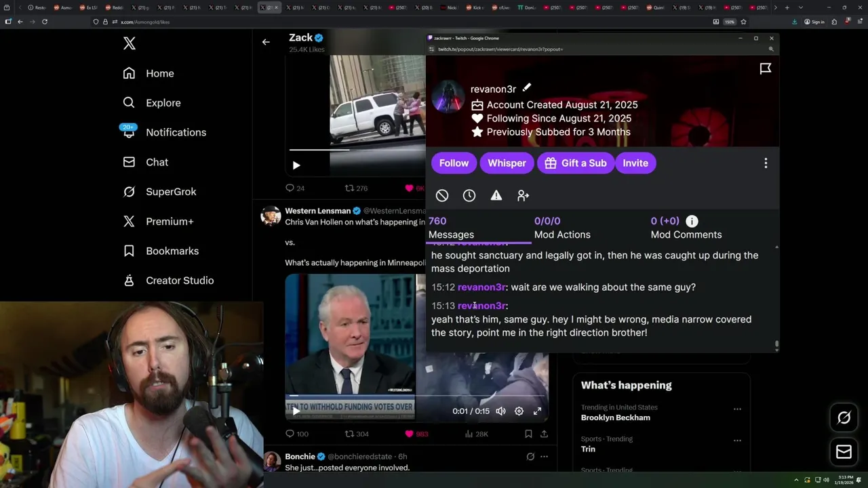Open the Trin trending topic
Screen dimensions: 868x488
click(x=588, y=449)
